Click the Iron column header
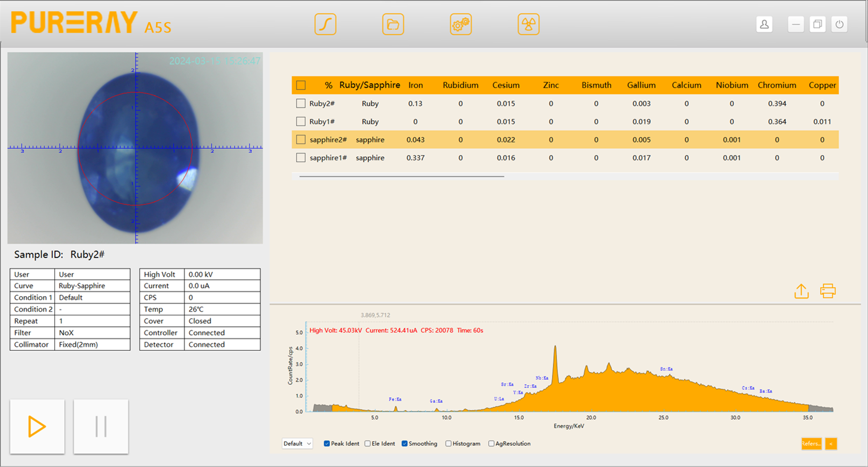 pos(415,85)
